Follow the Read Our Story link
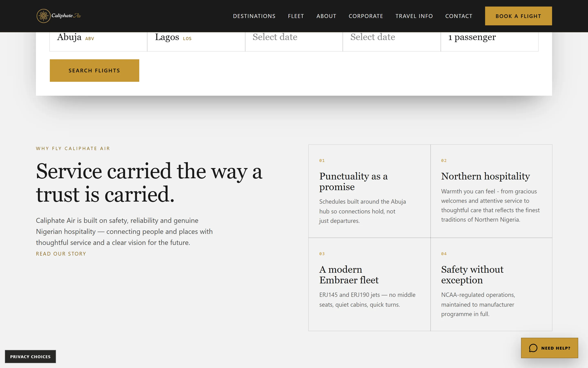Image resolution: width=588 pixels, height=368 pixels. tap(61, 254)
